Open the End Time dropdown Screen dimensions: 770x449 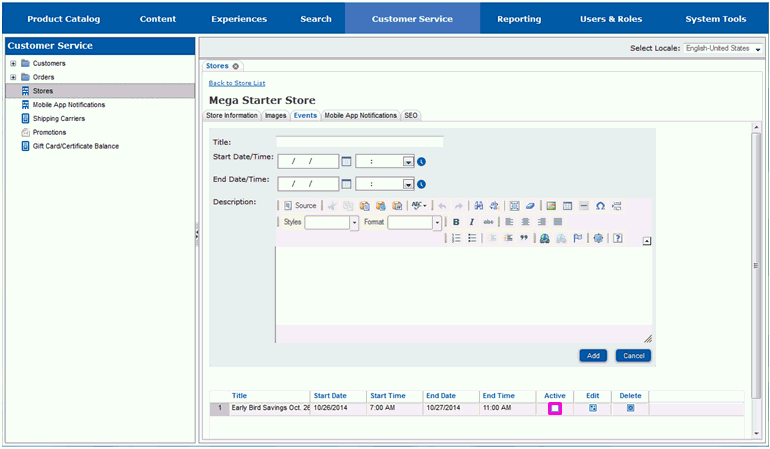408,184
